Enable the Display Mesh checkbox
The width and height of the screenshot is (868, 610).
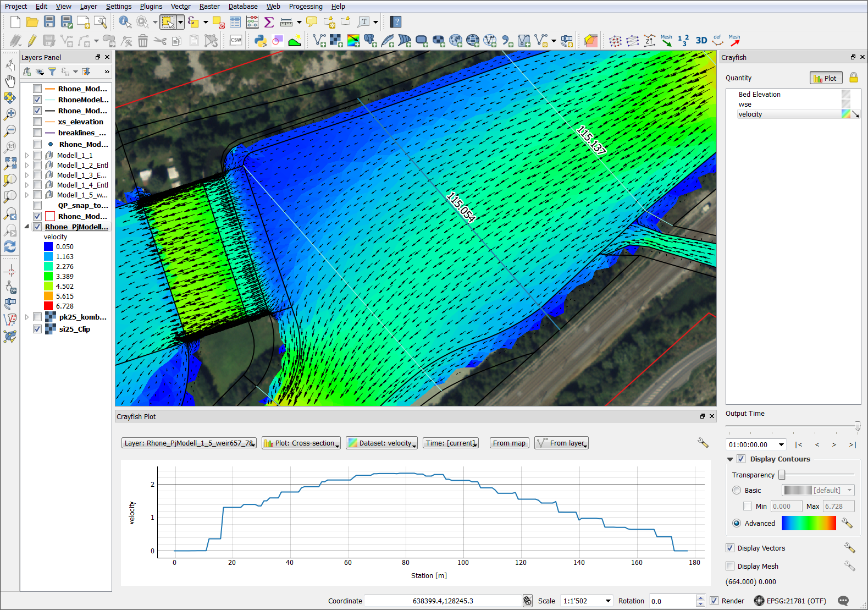coord(730,566)
